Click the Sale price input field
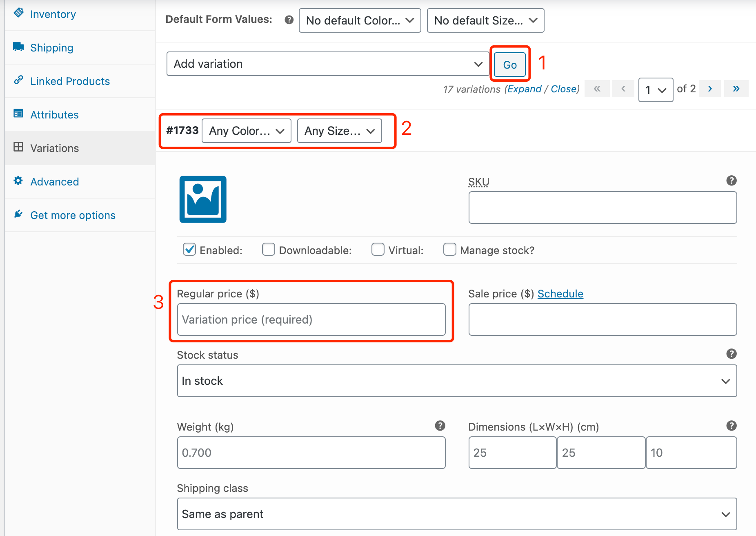The image size is (756, 536). 603,319
